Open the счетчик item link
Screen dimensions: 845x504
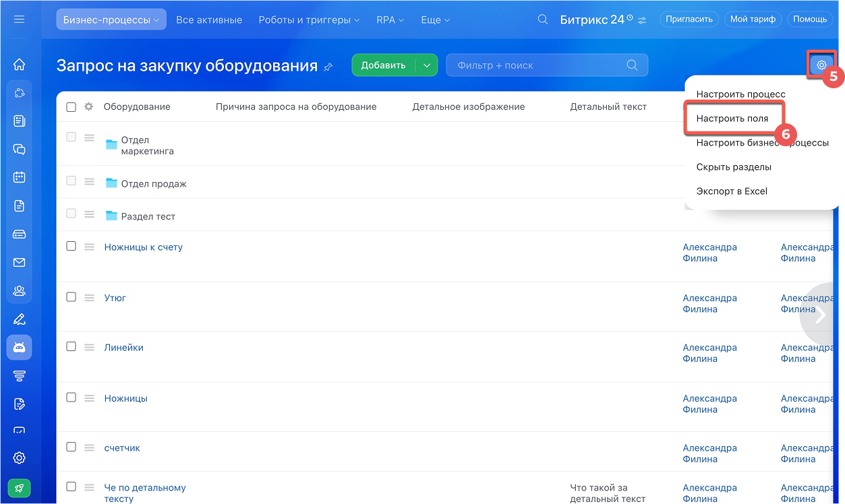[x=122, y=448]
